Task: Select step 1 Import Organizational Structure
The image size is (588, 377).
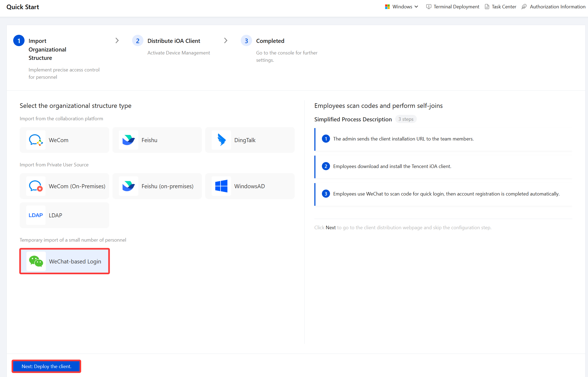Action: [47, 49]
